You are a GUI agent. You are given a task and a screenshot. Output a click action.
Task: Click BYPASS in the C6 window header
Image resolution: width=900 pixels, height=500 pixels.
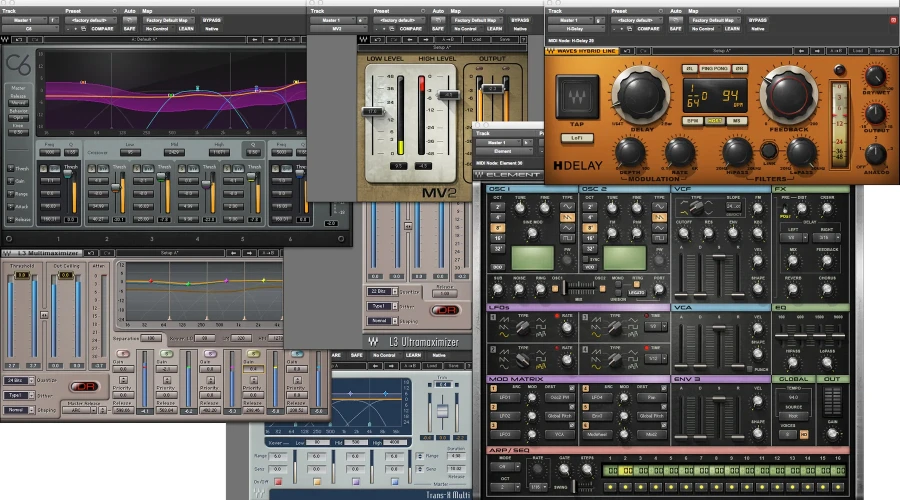(x=211, y=20)
